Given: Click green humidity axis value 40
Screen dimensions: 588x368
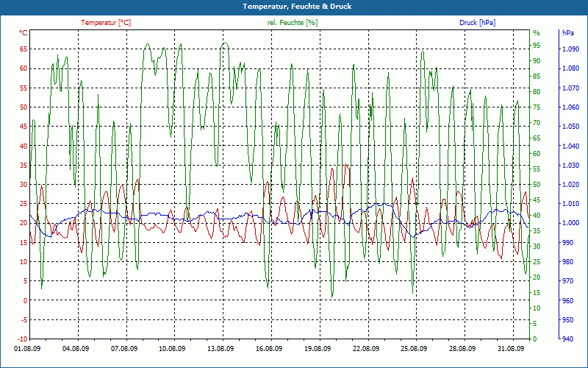Looking at the screenshot, I should [537, 216].
